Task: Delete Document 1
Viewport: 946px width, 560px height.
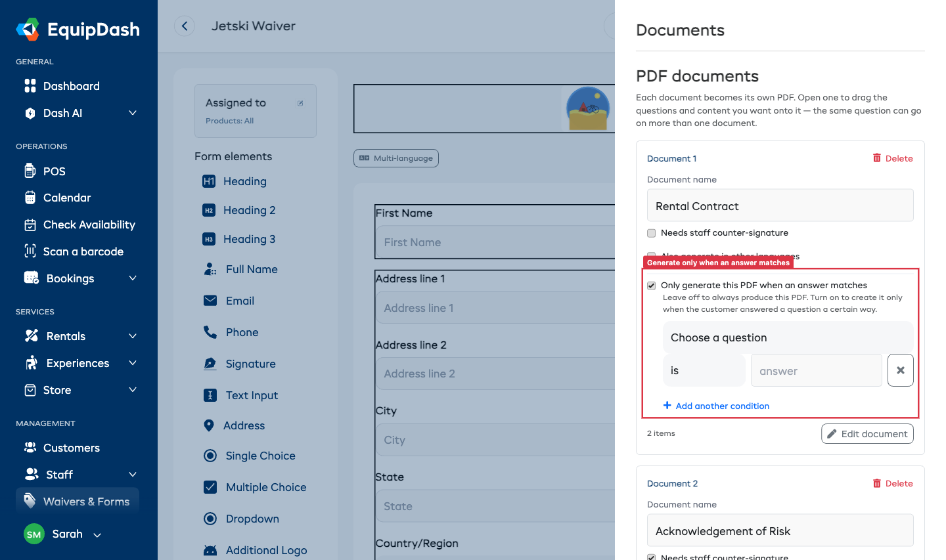Action: coord(893,158)
